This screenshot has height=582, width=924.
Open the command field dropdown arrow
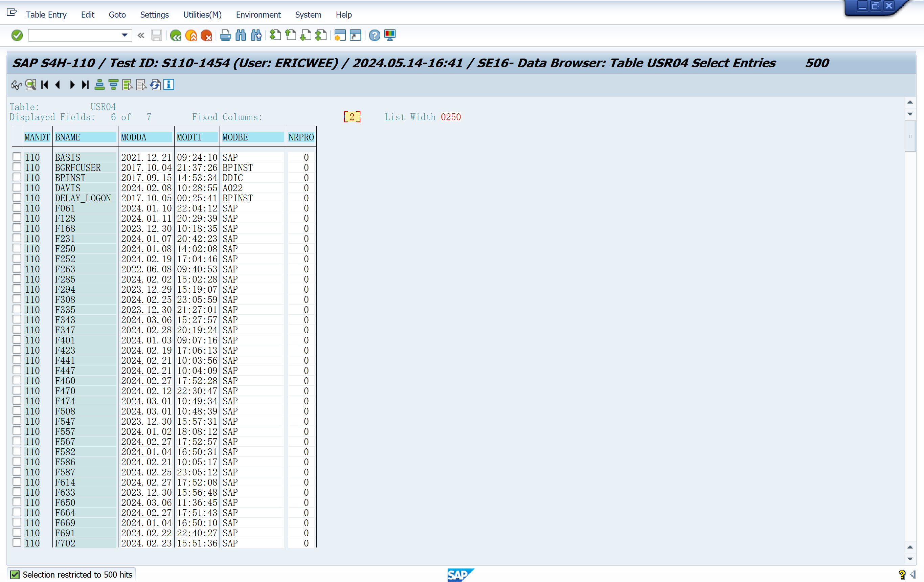point(124,35)
